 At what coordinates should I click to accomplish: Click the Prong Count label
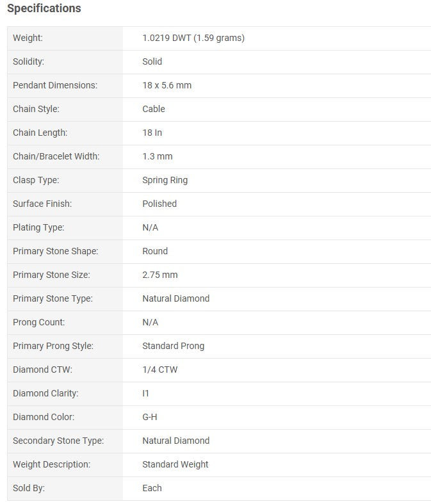[x=38, y=322]
